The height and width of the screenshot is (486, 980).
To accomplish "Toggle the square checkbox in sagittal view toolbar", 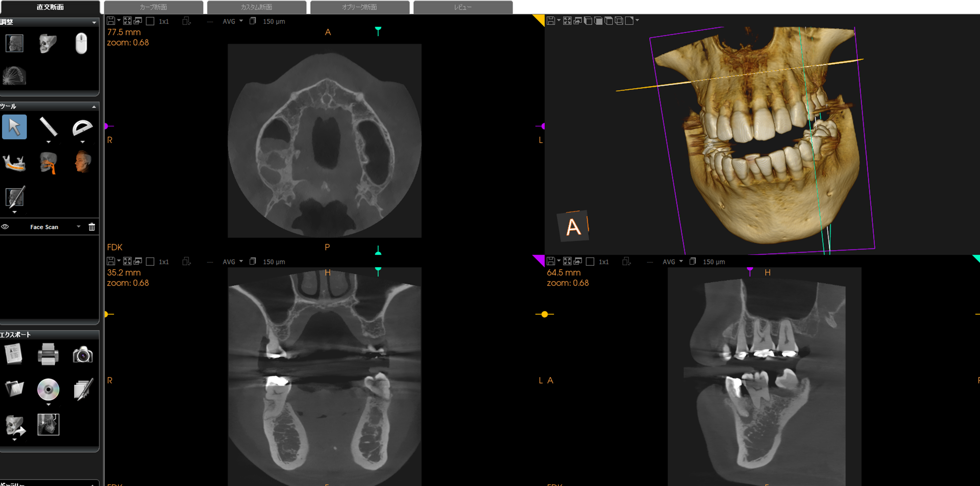I will (x=590, y=262).
